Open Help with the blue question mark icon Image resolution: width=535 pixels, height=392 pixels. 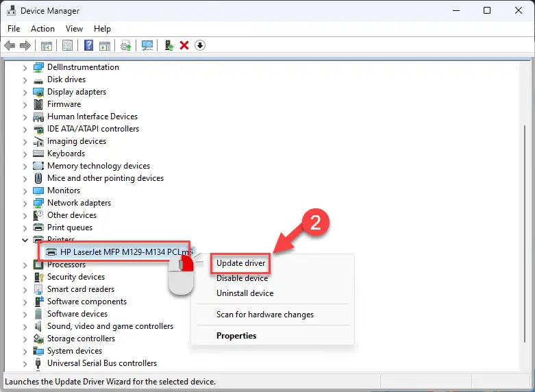click(89, 45)
